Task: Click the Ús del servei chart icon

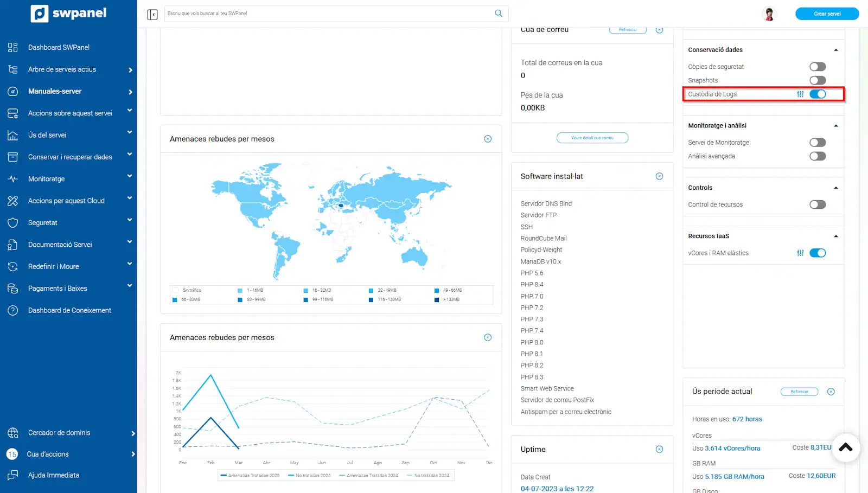Action: (x=13, y=135)
